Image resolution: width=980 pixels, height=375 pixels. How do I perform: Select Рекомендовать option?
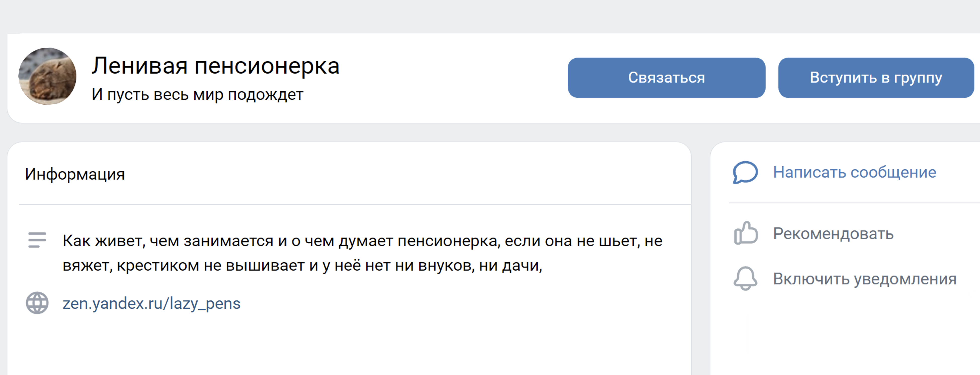[x=833, y=233]
